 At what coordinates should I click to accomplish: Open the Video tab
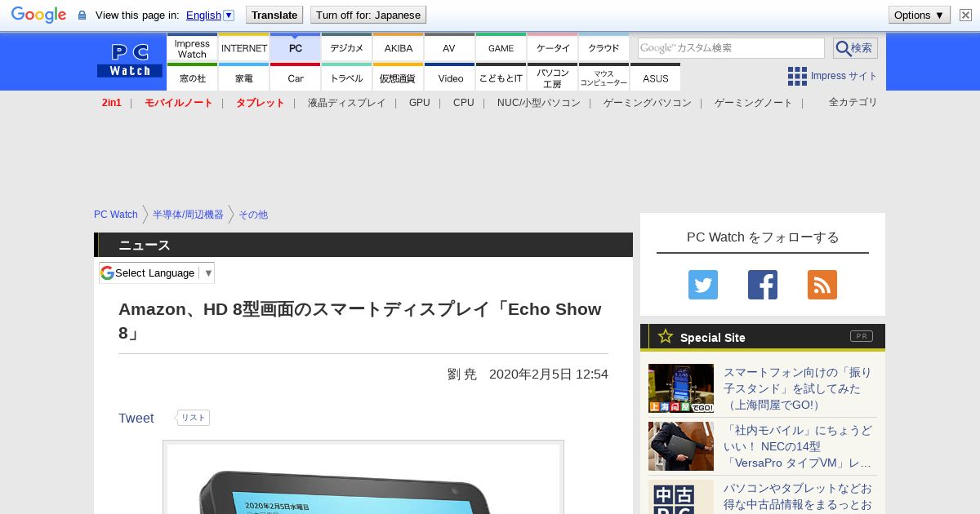[449, 78]
